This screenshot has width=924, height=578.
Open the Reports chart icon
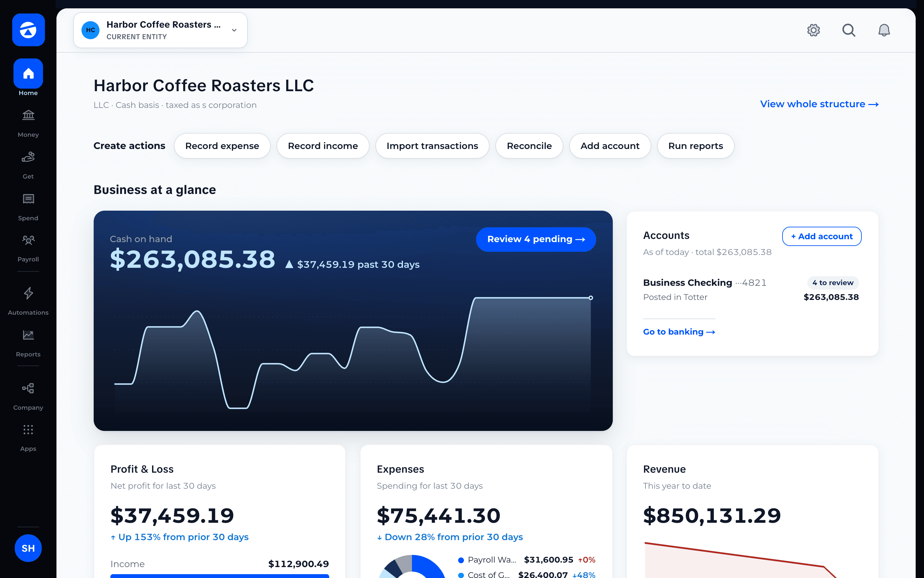point(28,335)
